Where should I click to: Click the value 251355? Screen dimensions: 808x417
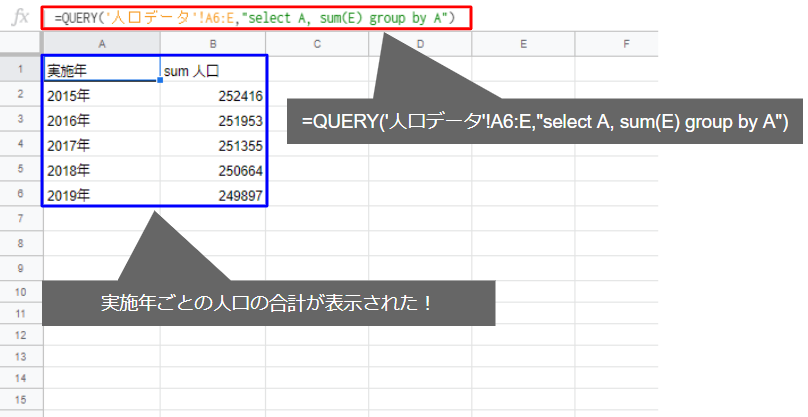213,144
